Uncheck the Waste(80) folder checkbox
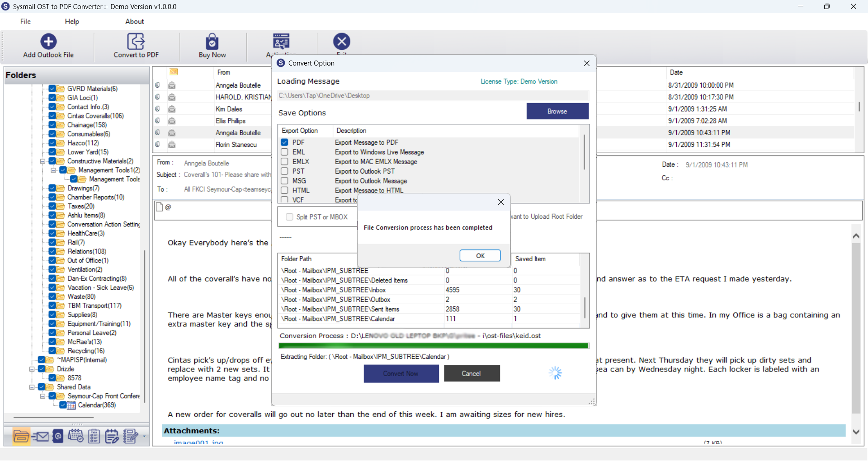The width and height of the screenshot is (868, 461). [x=52, y=296]
